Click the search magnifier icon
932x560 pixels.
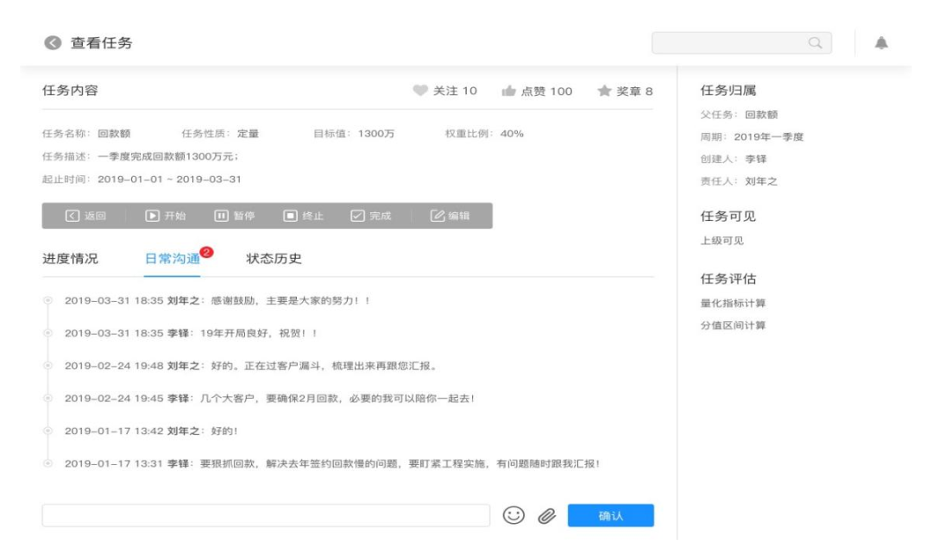(814, 42)
